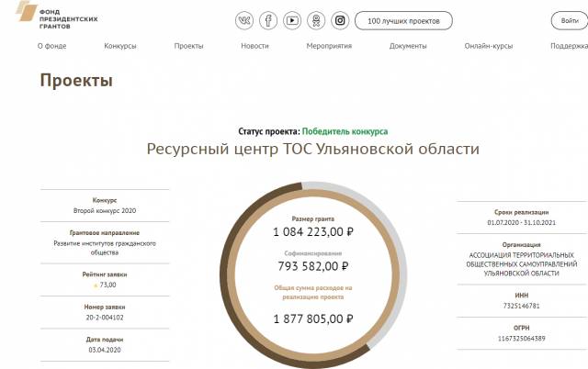Click the «Организация» label
Viewport: 588px width, 369px height.
point(521,245)
